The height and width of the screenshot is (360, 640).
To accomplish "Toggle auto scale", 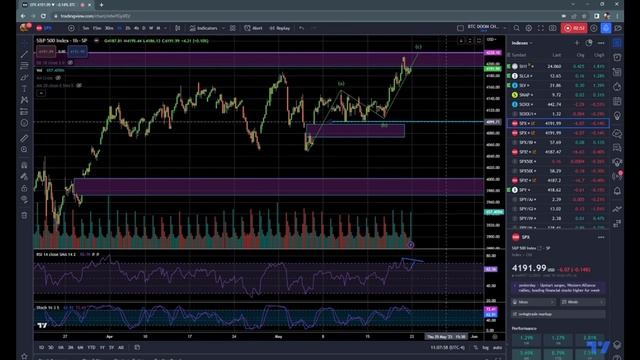I will tap(497, 348).
